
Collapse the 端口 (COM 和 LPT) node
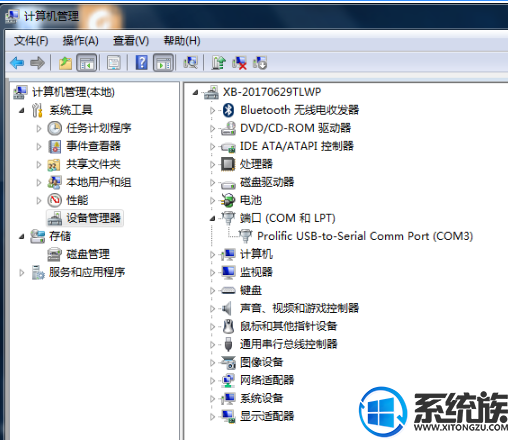coord(212,219)
